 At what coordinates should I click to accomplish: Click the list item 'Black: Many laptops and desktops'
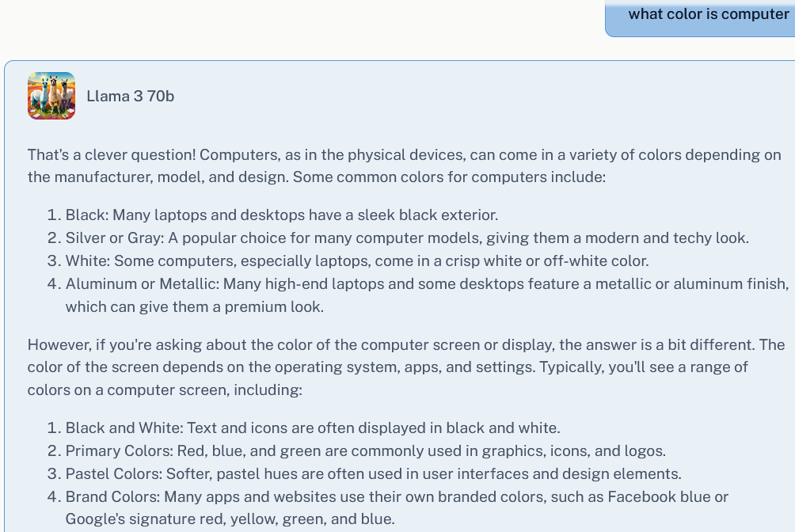point(281,215)
